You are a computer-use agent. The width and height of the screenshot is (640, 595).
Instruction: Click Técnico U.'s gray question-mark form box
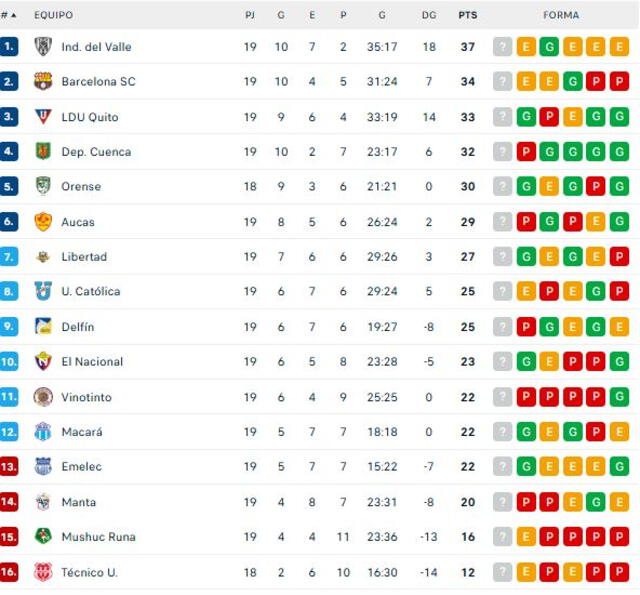point(502,572)
